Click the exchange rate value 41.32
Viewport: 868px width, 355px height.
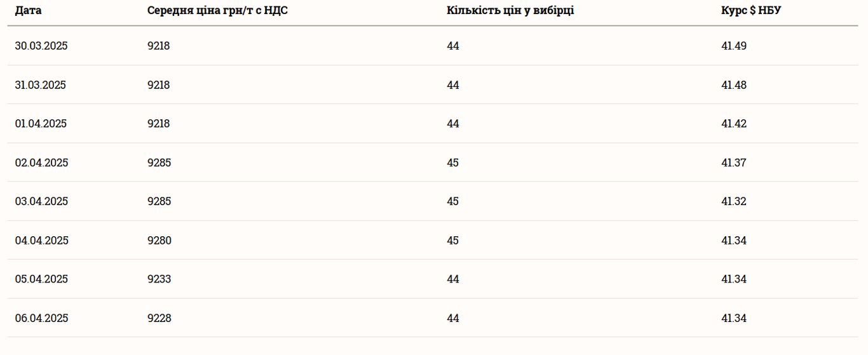(x=734, y=202)
